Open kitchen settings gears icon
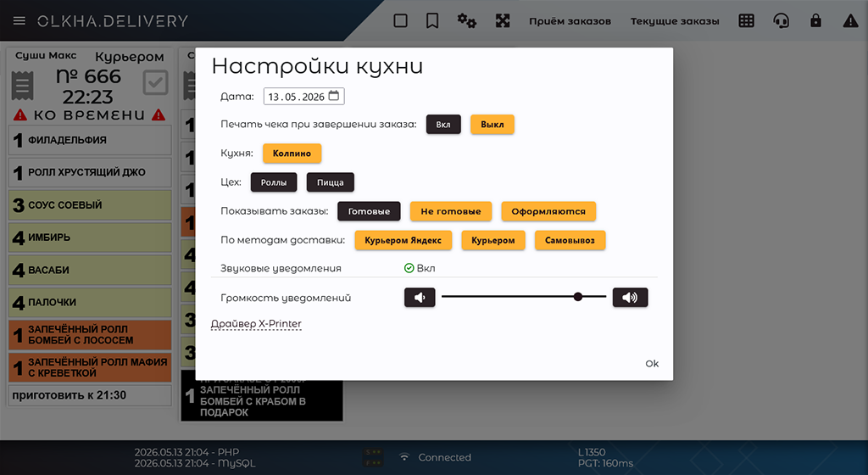 pos(467,21)
